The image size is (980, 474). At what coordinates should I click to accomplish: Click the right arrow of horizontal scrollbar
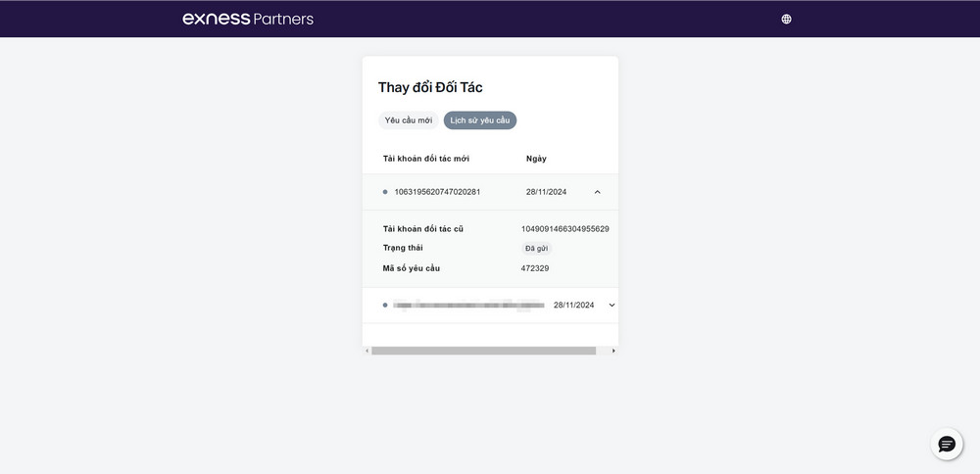(613, 351)
